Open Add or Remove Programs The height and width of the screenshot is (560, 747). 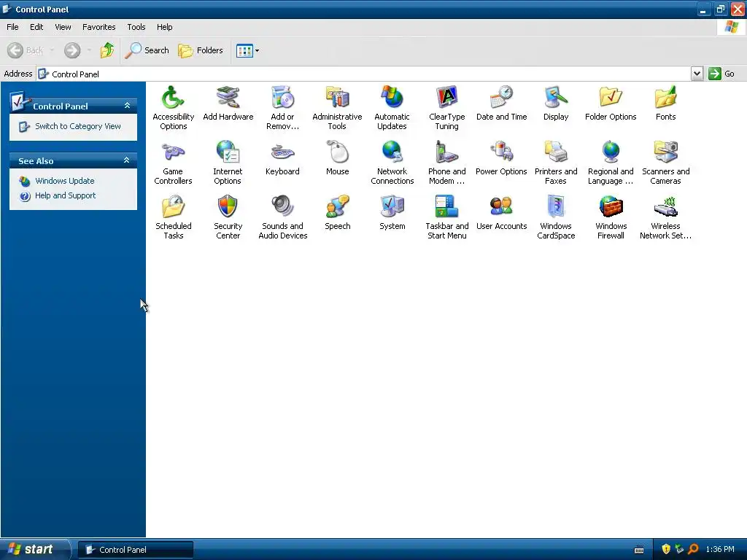pyautogui.click(x=282, y=108)
